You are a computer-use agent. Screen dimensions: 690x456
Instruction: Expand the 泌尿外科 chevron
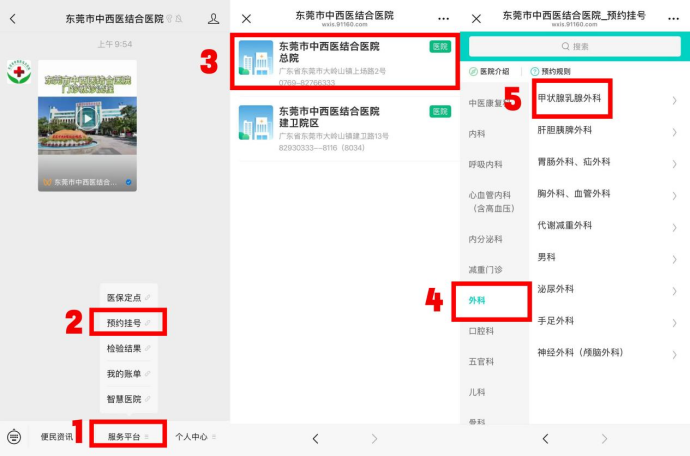pos(675,289)
